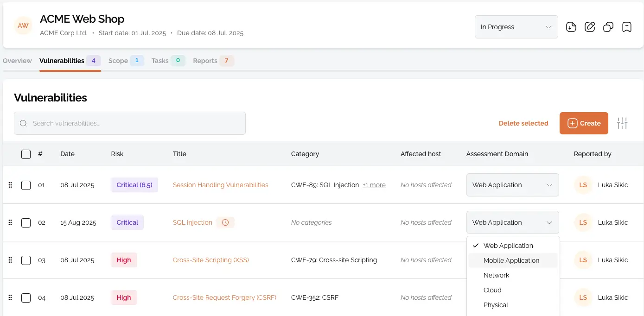Image resolution: width=644 pixels, height=316 pixels.
Task: Open the In Progress status dropdown
Action: 516,27
